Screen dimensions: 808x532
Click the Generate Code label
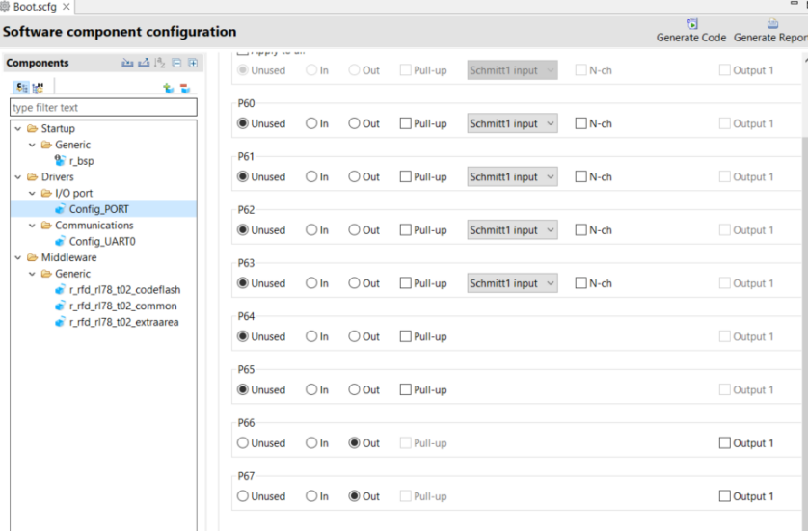(x=691, y=38)
